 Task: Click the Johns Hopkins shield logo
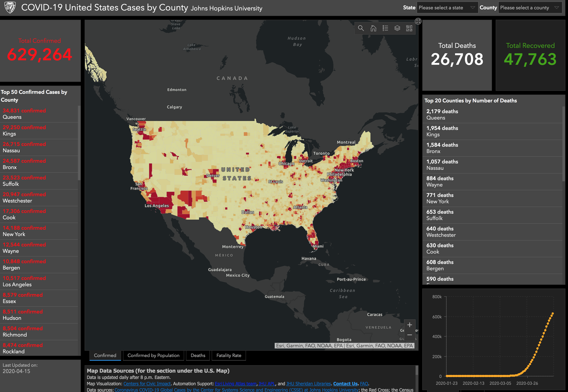10,8
